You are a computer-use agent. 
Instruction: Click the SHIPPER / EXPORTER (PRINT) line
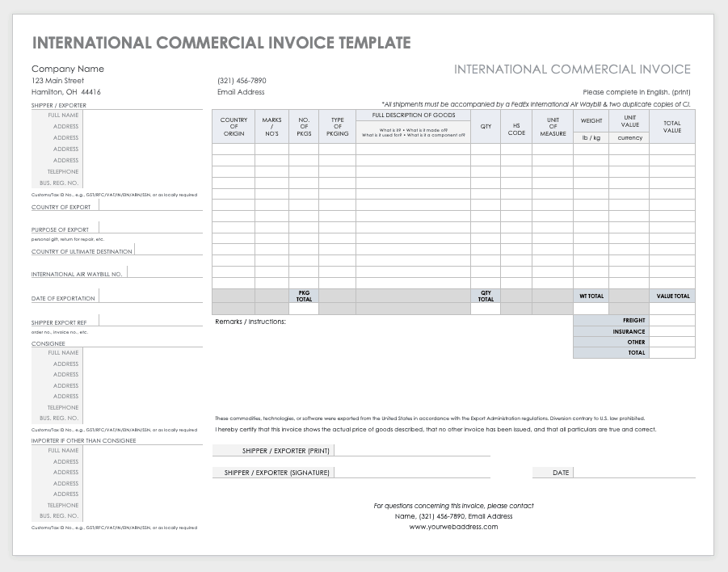412,451
